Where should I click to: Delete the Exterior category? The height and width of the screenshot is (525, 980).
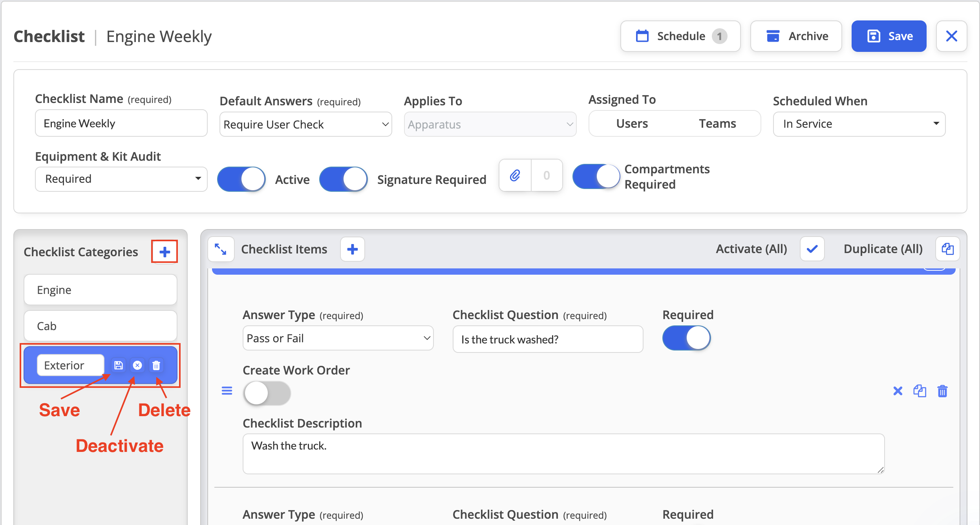tap(156, 365)
